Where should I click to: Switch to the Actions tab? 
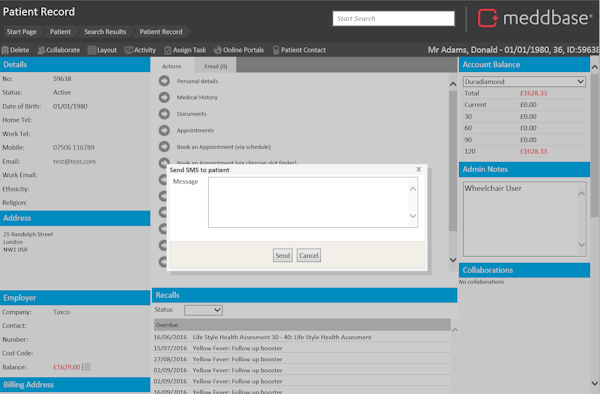click(171, 66)
